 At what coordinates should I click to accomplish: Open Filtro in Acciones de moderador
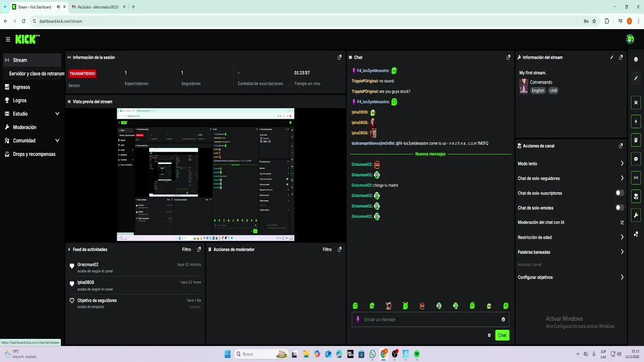(x=328, y=249)
